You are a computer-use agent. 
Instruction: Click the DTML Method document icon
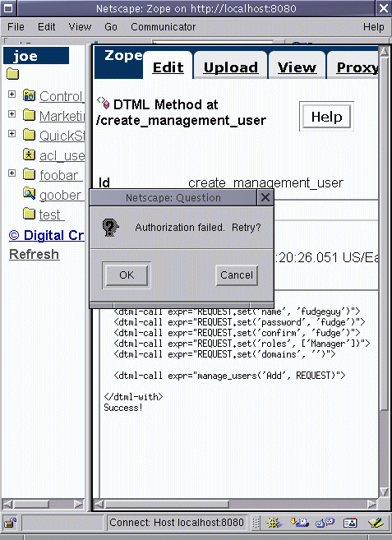103,103
